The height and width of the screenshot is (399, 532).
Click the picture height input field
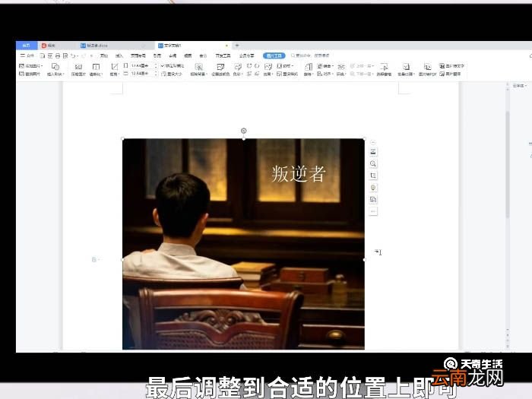pos(141,65)
